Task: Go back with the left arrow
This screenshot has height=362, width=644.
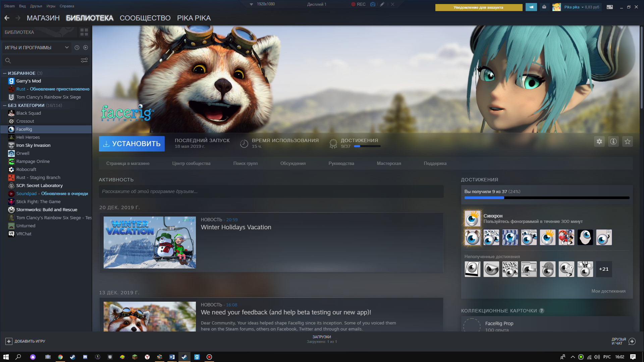Action: (x=7, y=18)
